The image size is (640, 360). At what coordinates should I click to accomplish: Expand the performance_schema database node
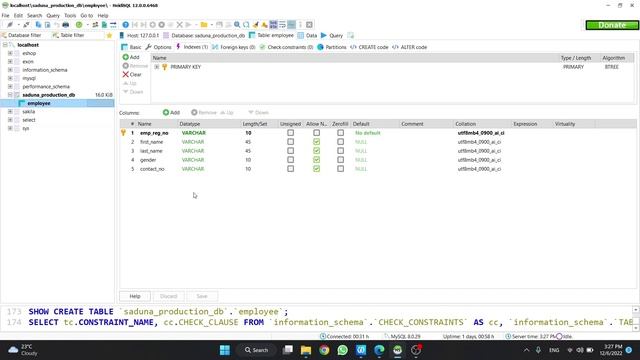[x=10, y=87]
